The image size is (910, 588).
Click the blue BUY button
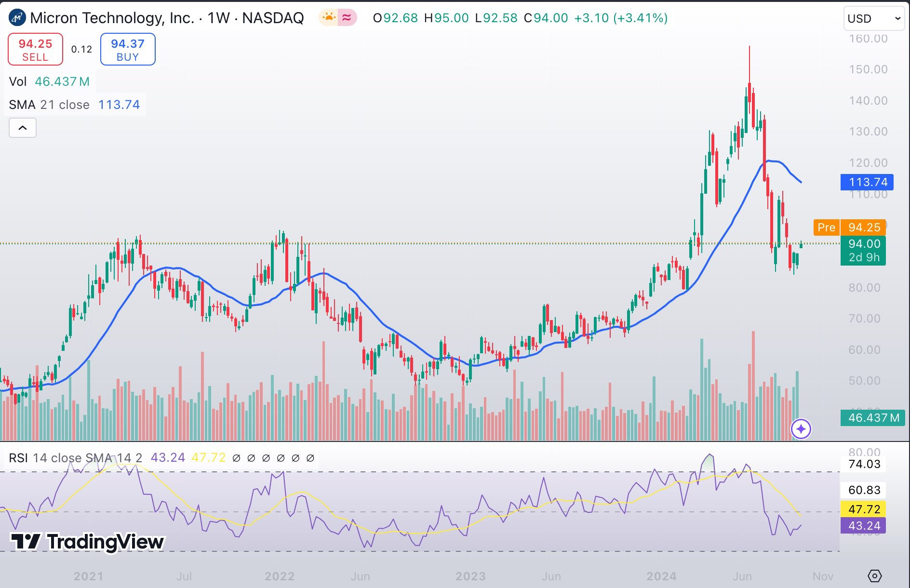[128, 49]
